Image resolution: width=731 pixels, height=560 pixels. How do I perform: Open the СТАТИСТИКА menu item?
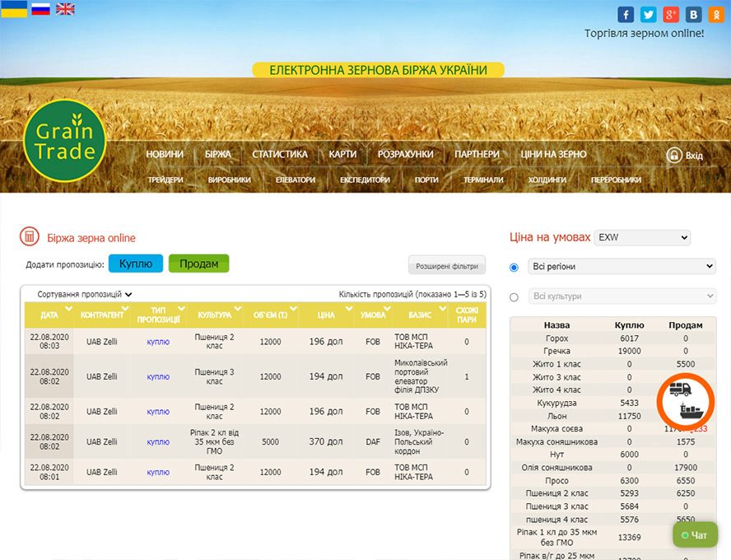click(x=280, y=154)
